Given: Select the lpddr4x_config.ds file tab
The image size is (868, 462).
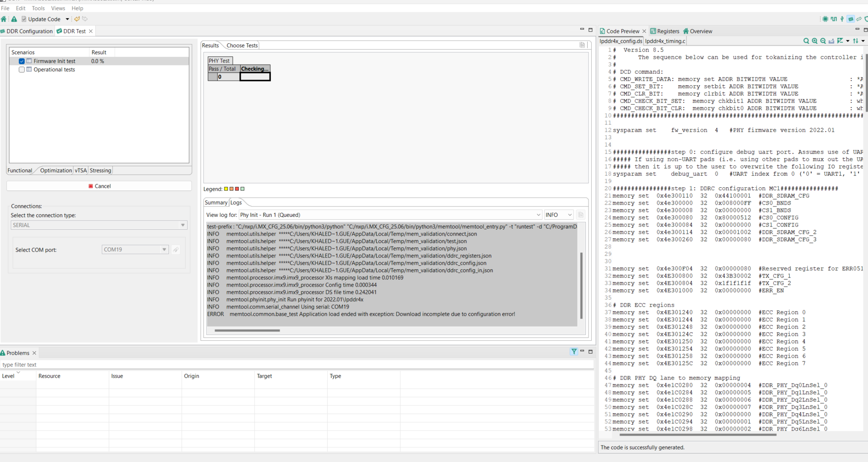Looking at the screenshot, I should pos(620,41).
